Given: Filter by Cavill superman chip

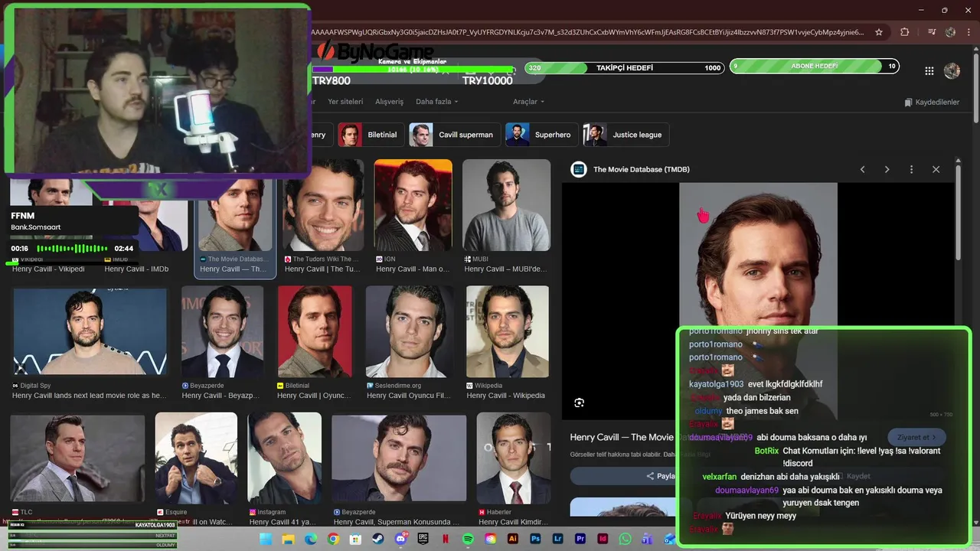Looking at the screenshot, I should click(455, 135).
